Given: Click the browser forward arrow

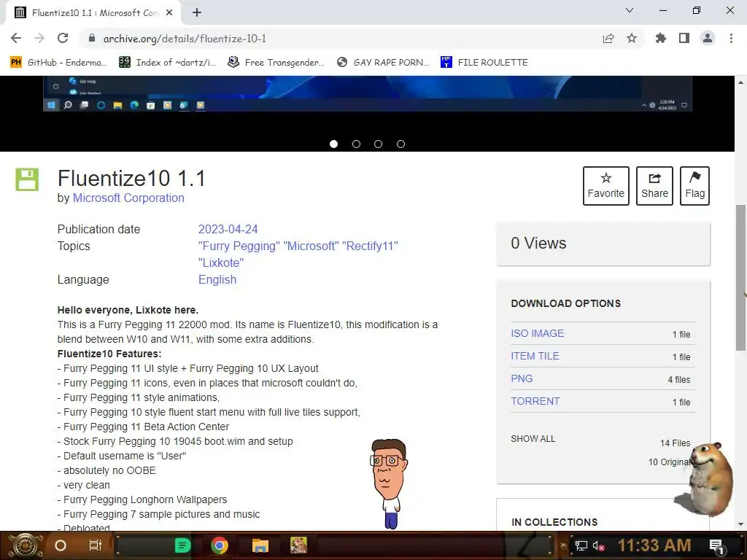Looking at the screenshot, I should (x=39, y=38).
